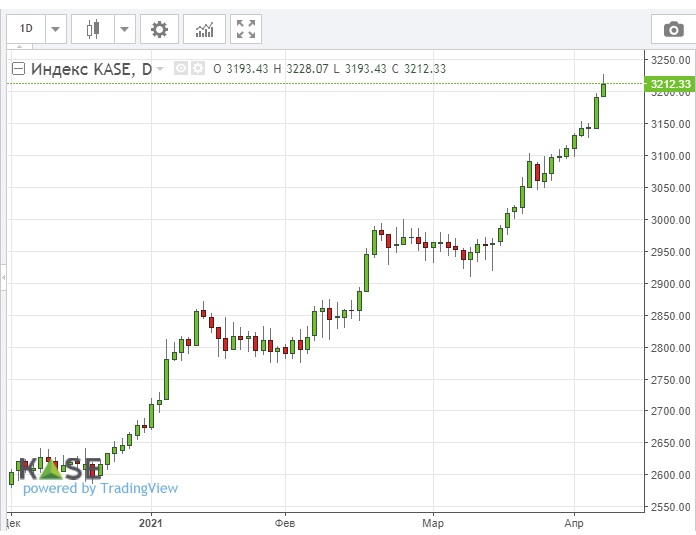Open series format gear in legend
Screen dimensions: 696x535
point(198,68)
